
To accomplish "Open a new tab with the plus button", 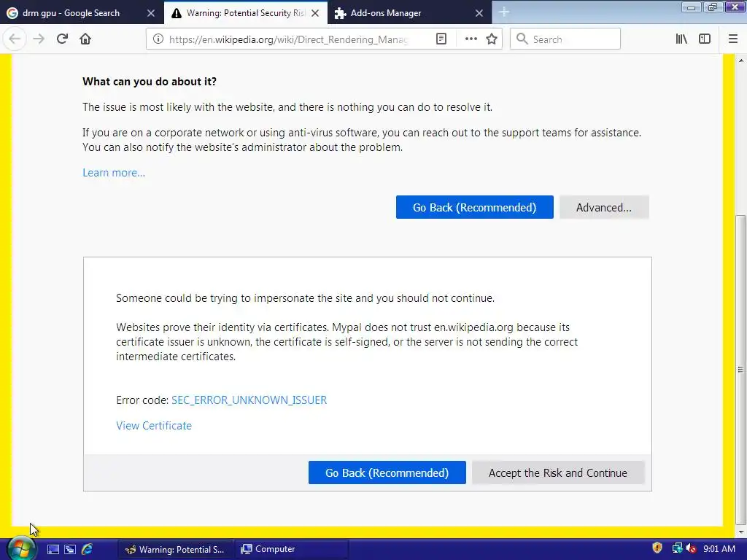I will [504, 12].
